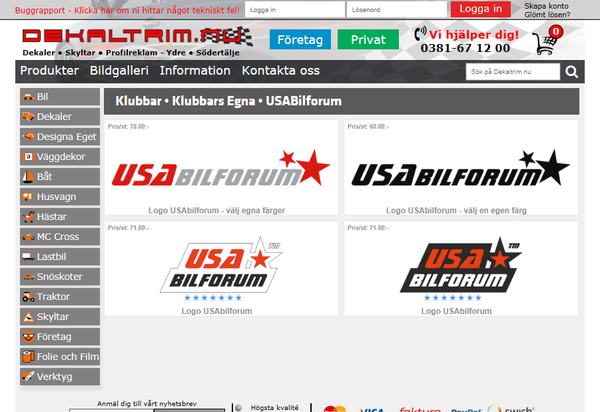This screenshot has width=600, height=412.
Task: Click the tool icon beside Verktyg
Action: 28,376
